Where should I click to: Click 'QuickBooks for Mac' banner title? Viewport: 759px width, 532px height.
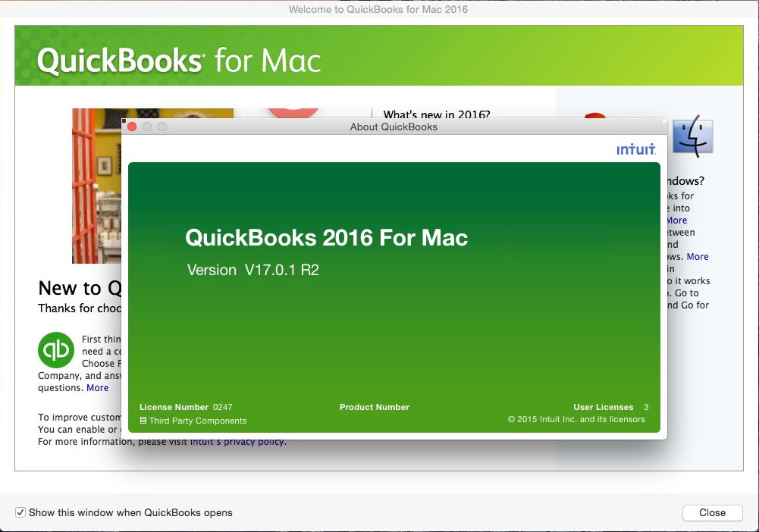[179, 61]
